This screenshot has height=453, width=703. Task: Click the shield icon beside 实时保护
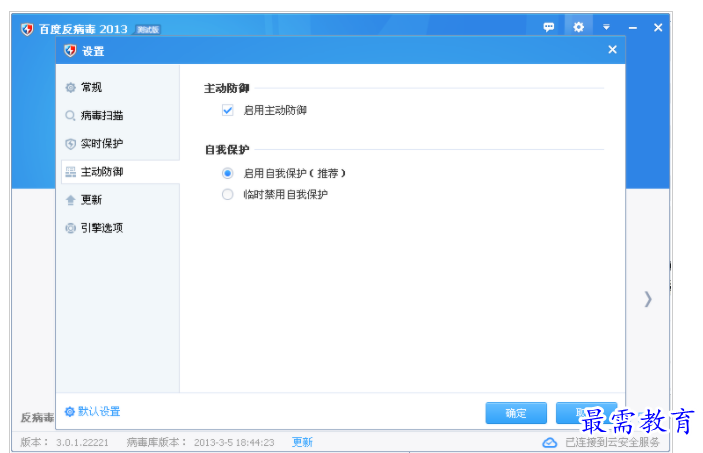coord(70,144)
